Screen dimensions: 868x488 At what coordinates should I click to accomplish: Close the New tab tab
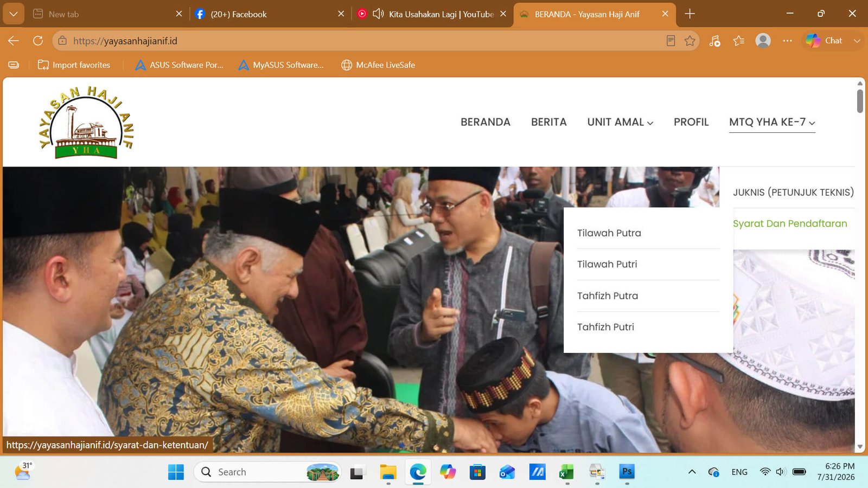(179, 14)
